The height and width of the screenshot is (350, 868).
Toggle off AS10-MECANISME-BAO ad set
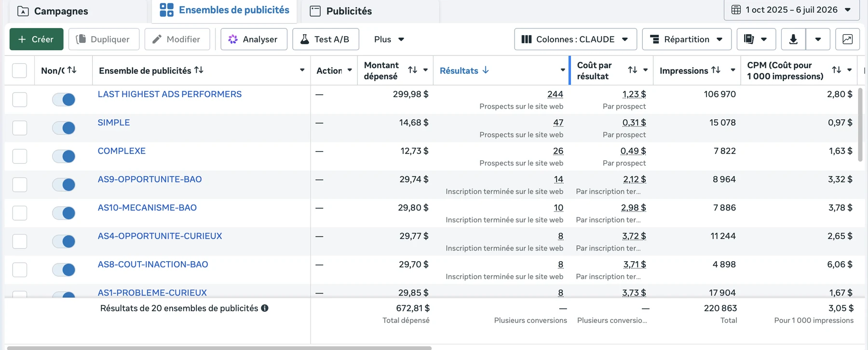[64, 213]
